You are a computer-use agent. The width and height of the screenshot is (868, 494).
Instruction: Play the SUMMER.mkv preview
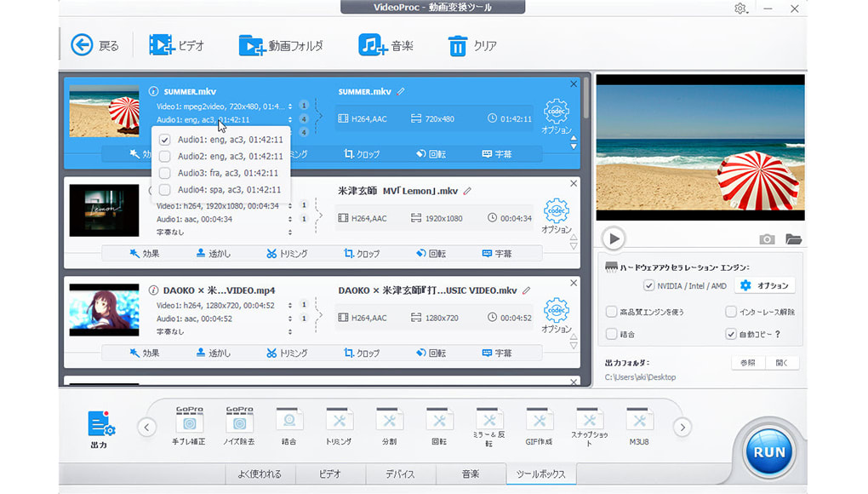point(614,238)
